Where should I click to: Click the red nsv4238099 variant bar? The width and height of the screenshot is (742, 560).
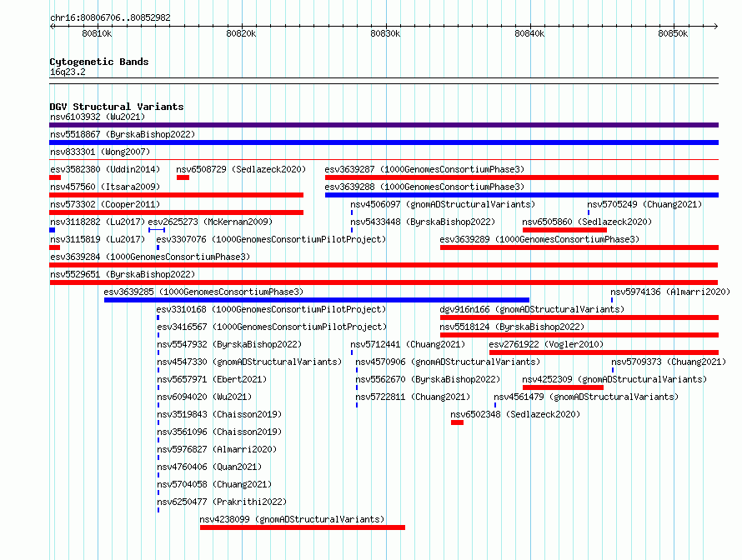coord(303,527)
